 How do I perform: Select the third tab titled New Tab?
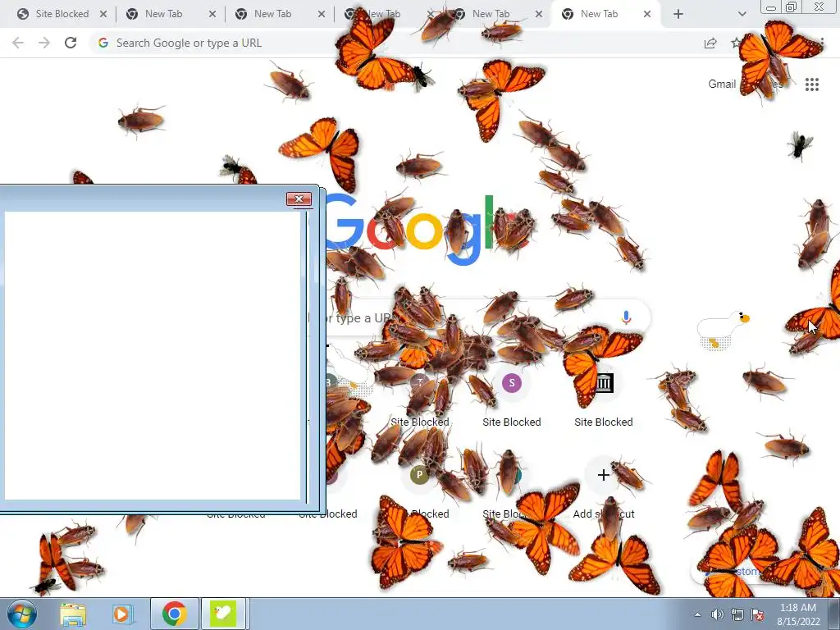(x=383, y=14)
